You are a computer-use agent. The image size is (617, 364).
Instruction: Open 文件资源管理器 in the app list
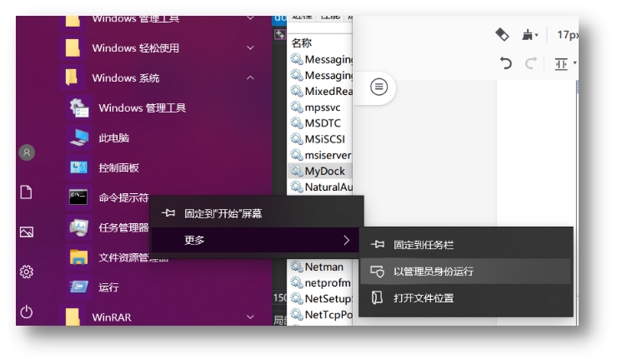(x=133, y=257)
